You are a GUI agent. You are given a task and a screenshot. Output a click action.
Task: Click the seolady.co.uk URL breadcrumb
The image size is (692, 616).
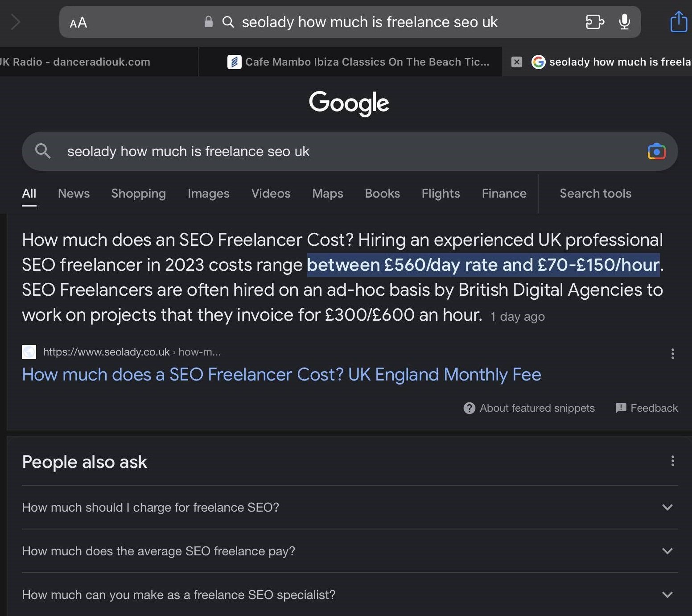pyautogui.click(x=132, y=352)
